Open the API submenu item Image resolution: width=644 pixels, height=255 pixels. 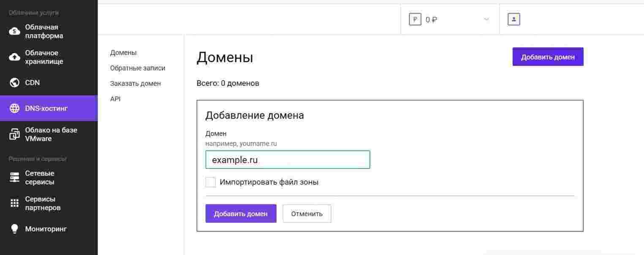115,99
